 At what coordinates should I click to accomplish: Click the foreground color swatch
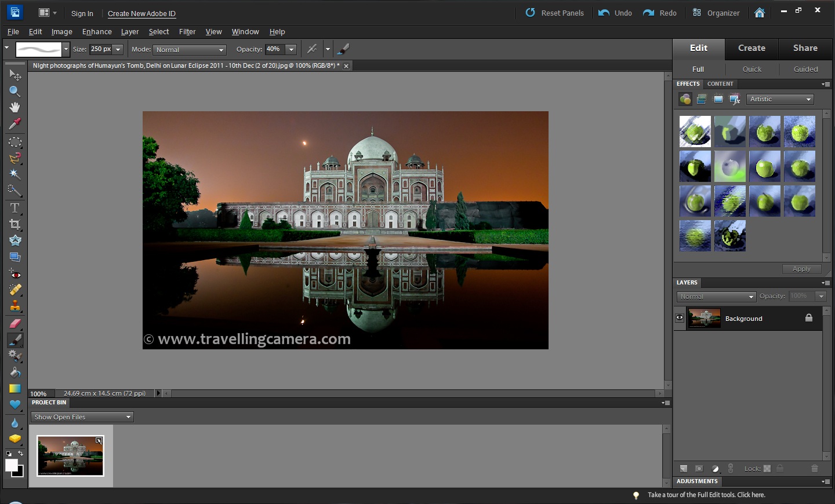10,465
